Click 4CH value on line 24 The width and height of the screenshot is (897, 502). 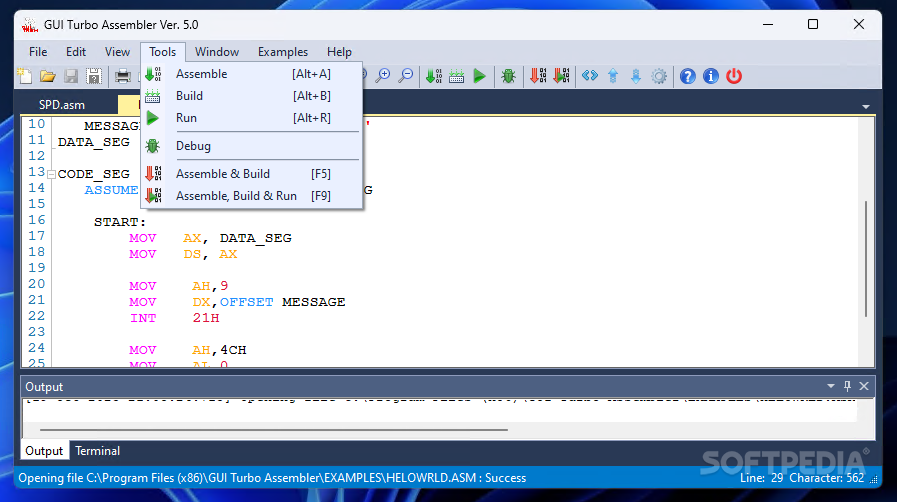pyautogui.click(x=233, y=350)
